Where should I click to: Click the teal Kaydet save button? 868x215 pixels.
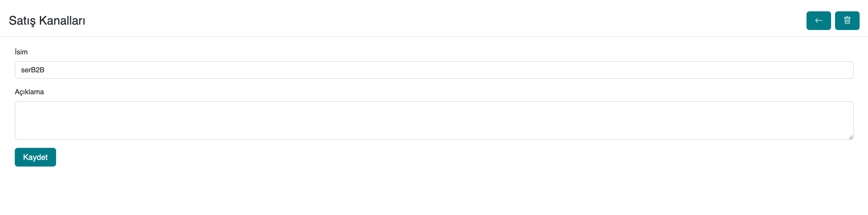(35, 157)
